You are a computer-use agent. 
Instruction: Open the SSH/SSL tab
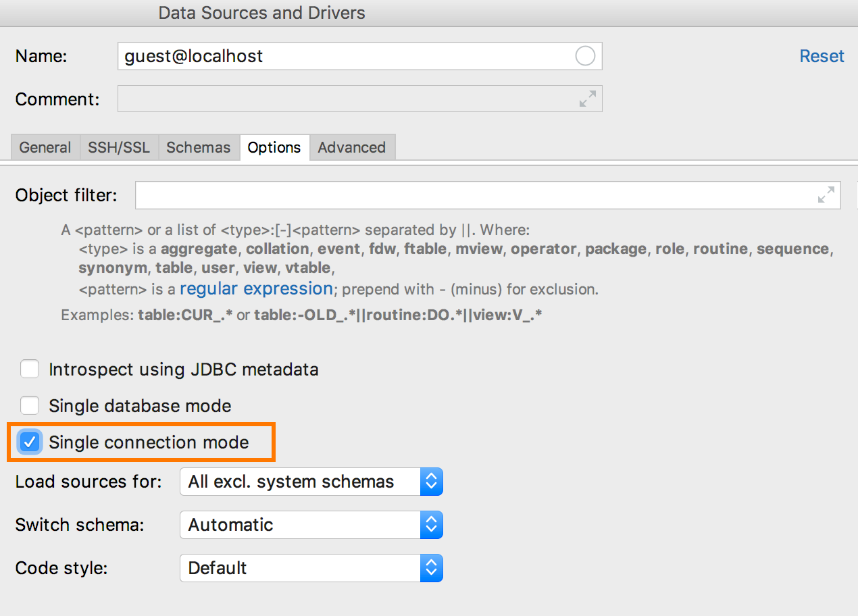coord(119,148)
